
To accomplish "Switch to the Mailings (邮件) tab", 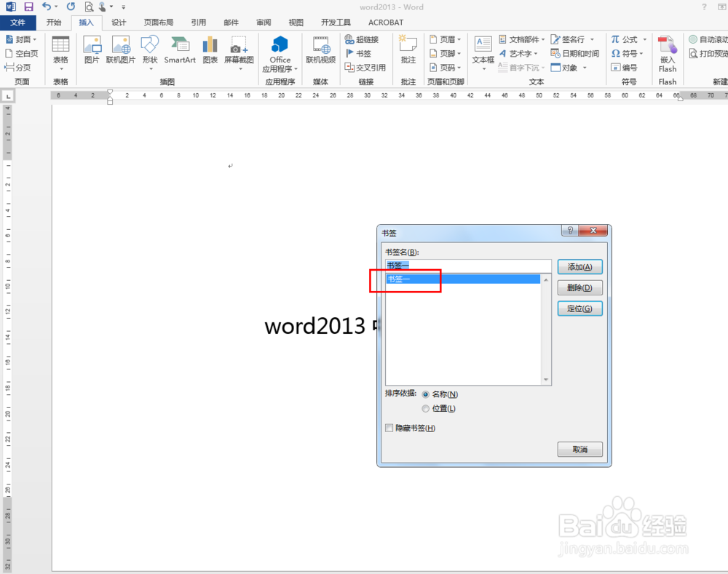I will [232, 23].
